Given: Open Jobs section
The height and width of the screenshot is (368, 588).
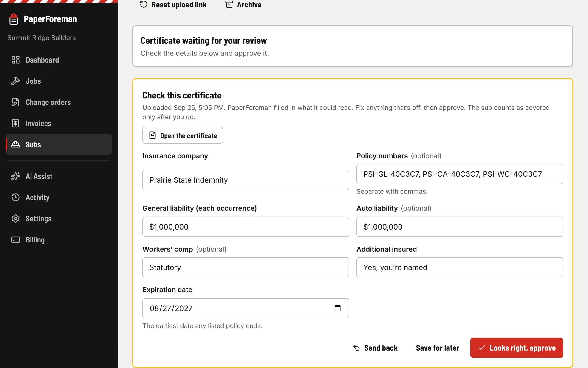Looking at the screenshot, I should point(59,81).
